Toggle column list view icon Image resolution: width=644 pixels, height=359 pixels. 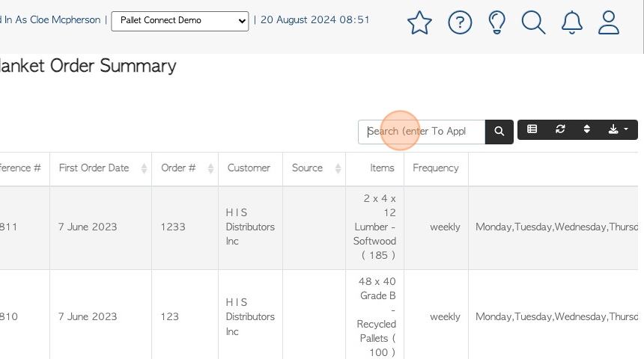(x=532, y=129)
